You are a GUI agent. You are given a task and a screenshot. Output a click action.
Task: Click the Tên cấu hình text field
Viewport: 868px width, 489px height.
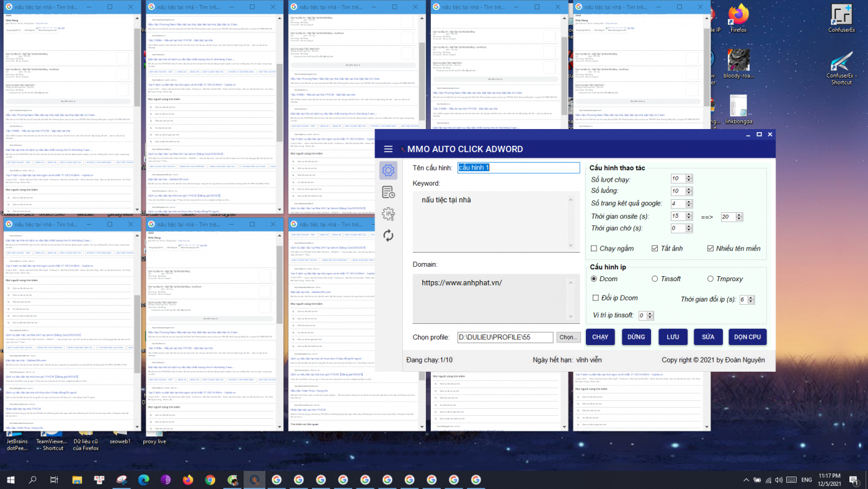tap(518, 168)
